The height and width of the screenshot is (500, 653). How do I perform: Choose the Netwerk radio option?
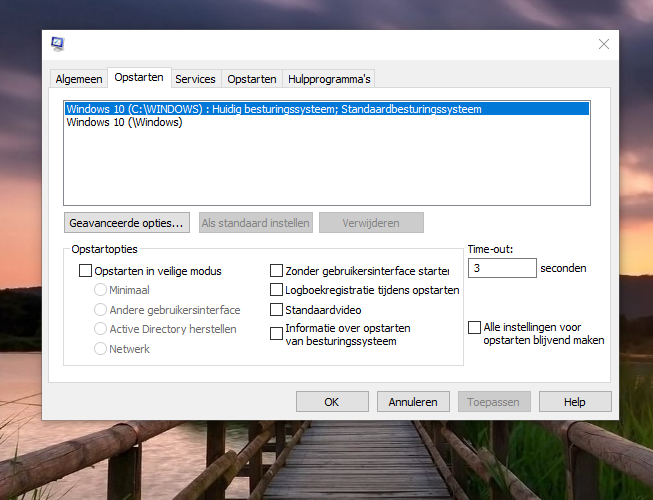tap(100, 348)
